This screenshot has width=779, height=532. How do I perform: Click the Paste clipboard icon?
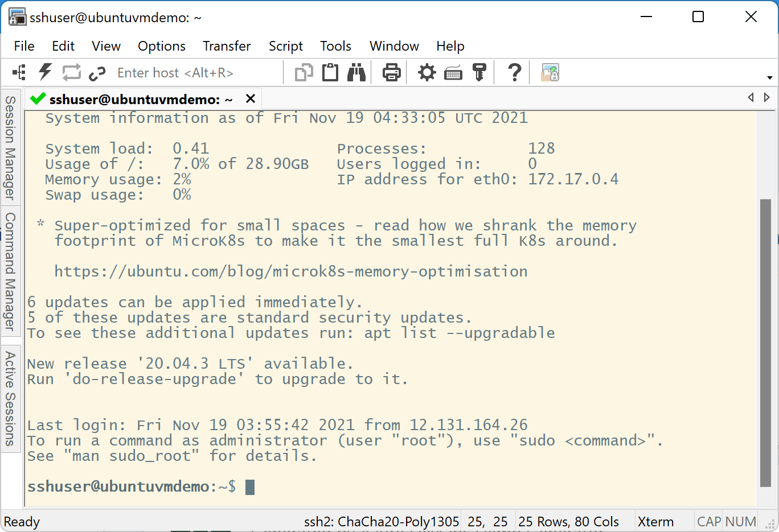pyautogui.click(x=330, y=72)
